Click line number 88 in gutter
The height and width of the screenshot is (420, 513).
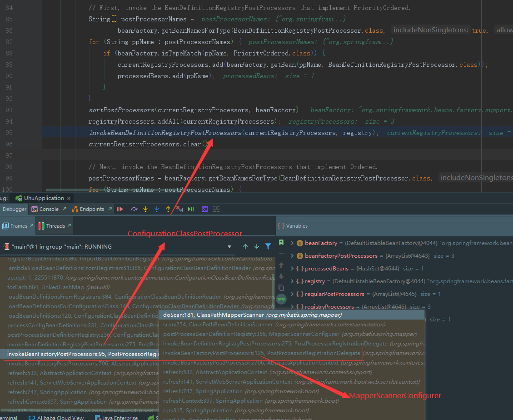click(x=9, y=53)
